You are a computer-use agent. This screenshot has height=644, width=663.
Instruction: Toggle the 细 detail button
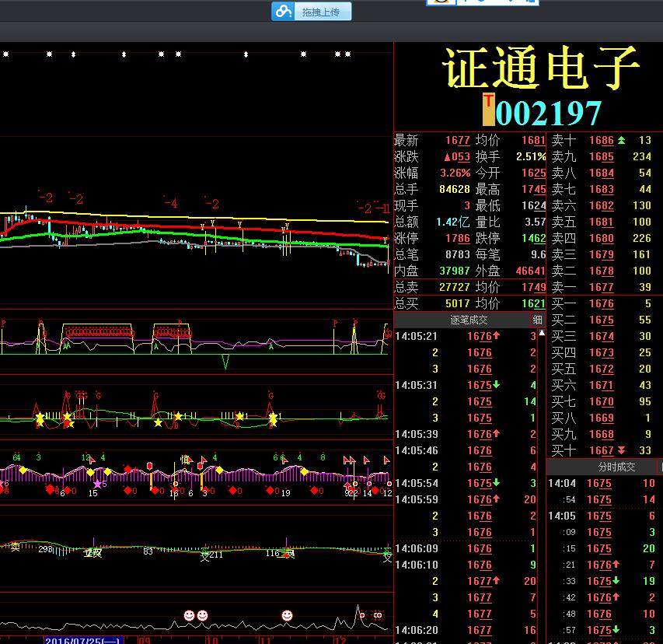[538, 320]
